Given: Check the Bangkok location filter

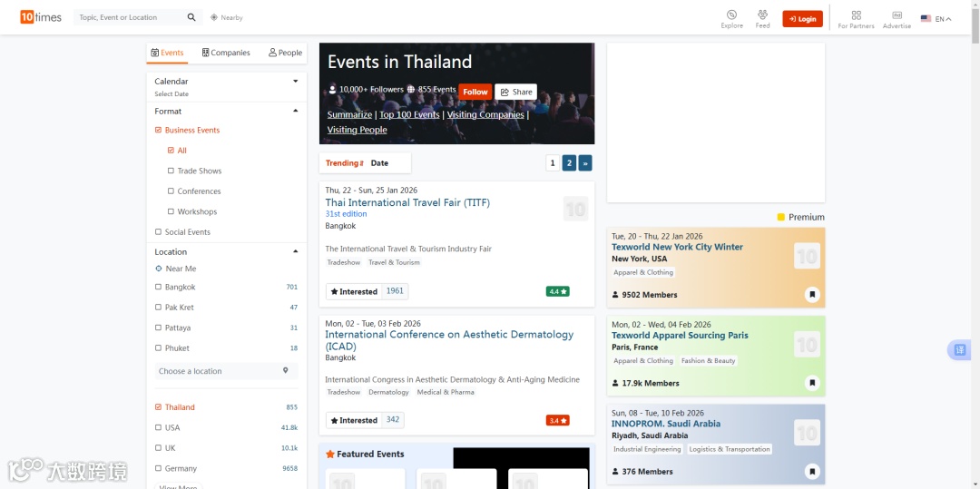Looking at the screenshot, I should (x=158, y=287).
